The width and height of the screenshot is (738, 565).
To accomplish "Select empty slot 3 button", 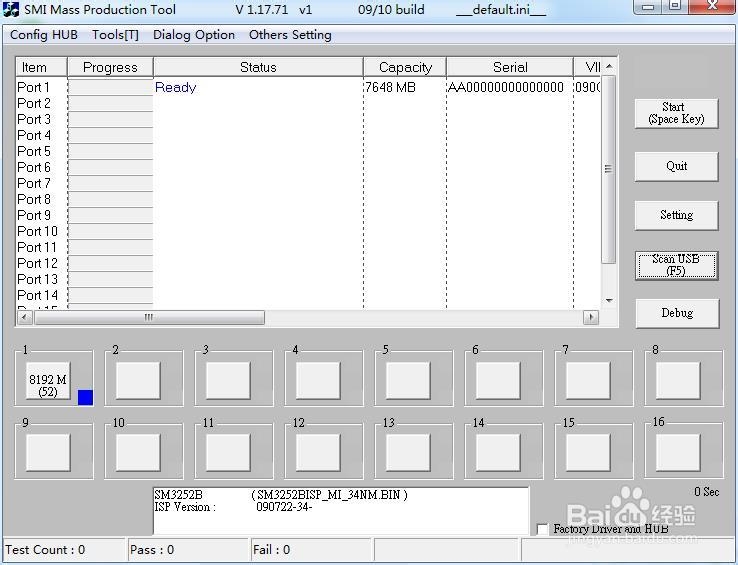I will tap(228, 381).
